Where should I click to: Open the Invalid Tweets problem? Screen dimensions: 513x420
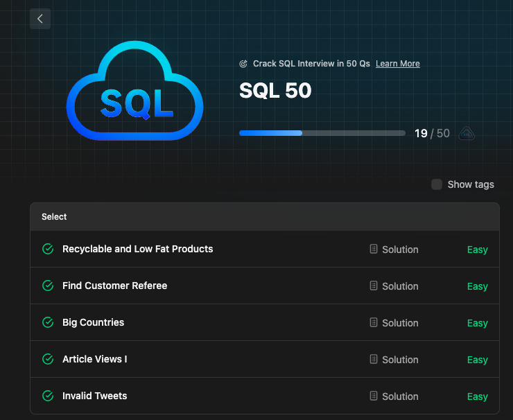coord(94,396)
